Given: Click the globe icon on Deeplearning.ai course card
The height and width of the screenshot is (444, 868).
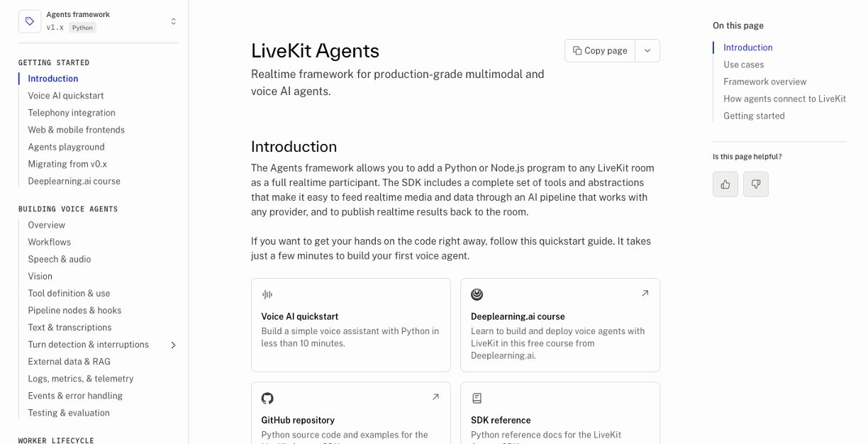Looking at the screenshot, I should click(477, 294).
